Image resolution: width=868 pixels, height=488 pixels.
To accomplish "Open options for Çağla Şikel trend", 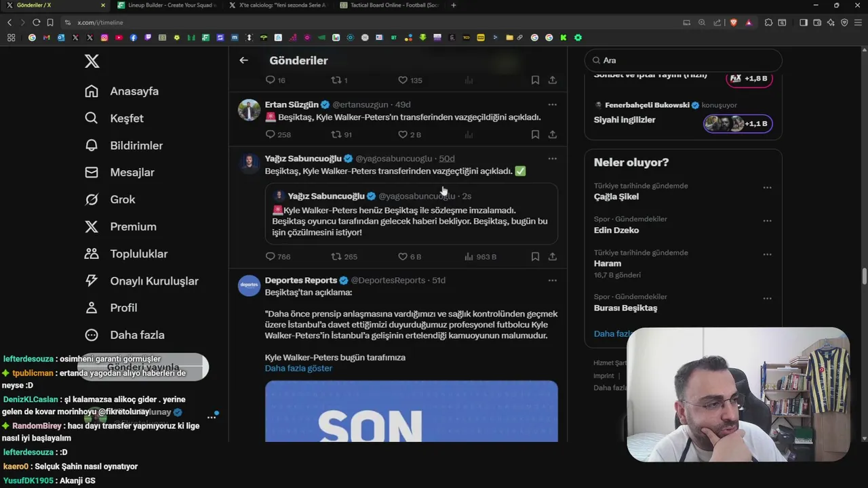I will 767,188.
